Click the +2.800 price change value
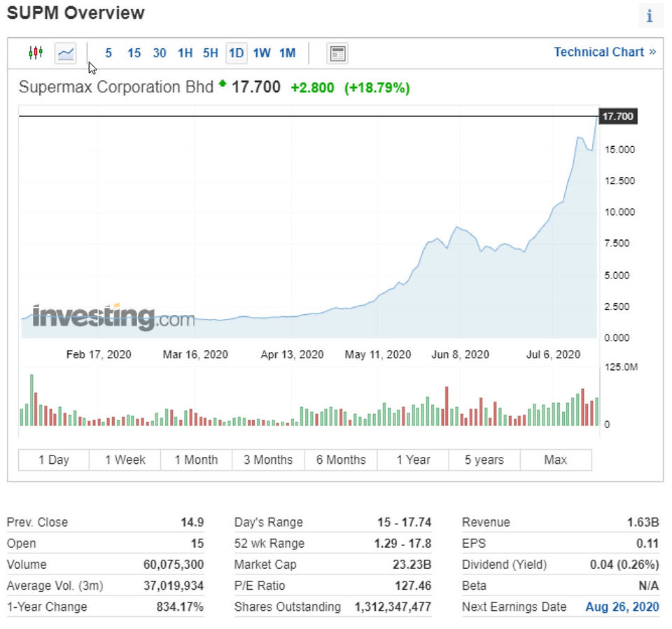Viewport: 672px width, 629px height. [312, 88]
